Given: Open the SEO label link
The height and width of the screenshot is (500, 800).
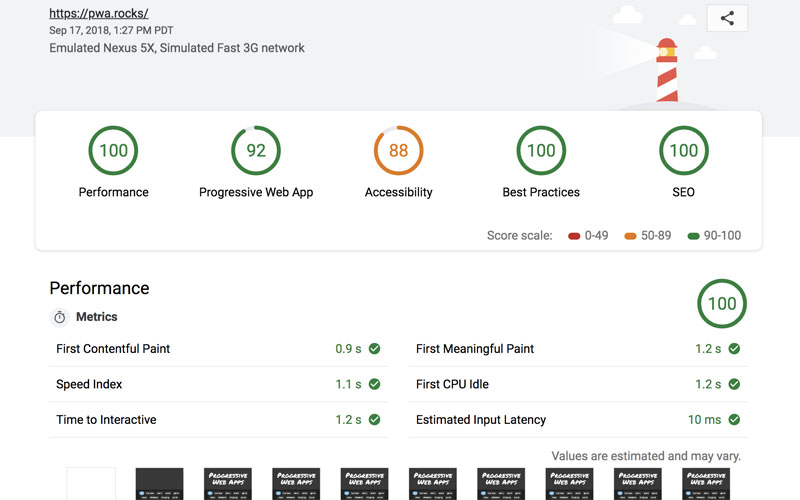Looking at the screenshot, I should point(683,192).
